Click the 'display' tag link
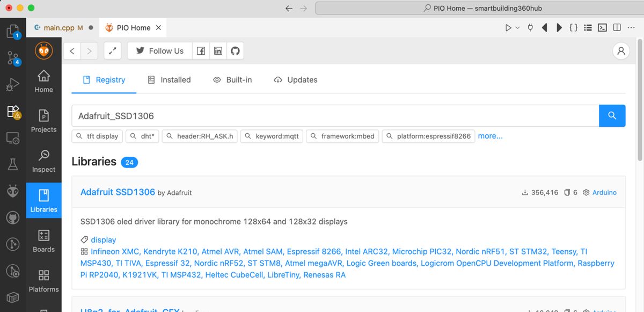Screen dimensions: 644x312 [x=103, y=240]
